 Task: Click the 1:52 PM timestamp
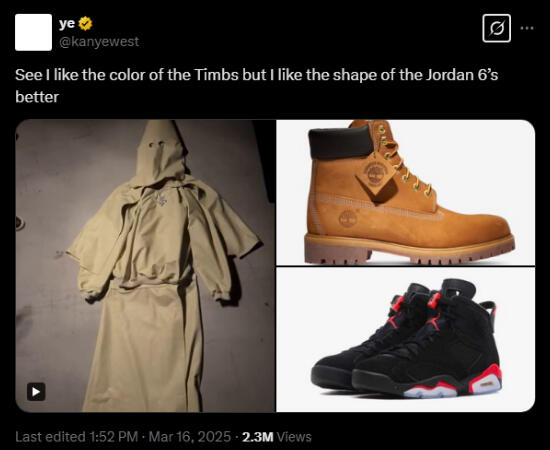click(114, 437)
